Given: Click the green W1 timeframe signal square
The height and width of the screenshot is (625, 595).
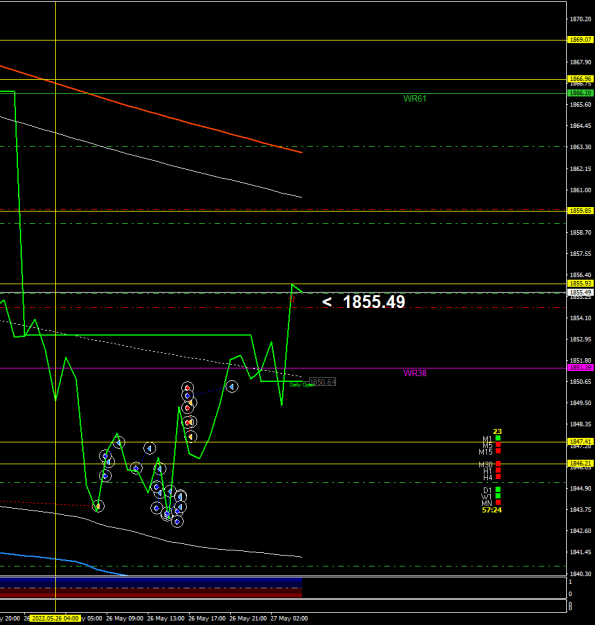Looking at the screenshot, I should tap(498, 496).
